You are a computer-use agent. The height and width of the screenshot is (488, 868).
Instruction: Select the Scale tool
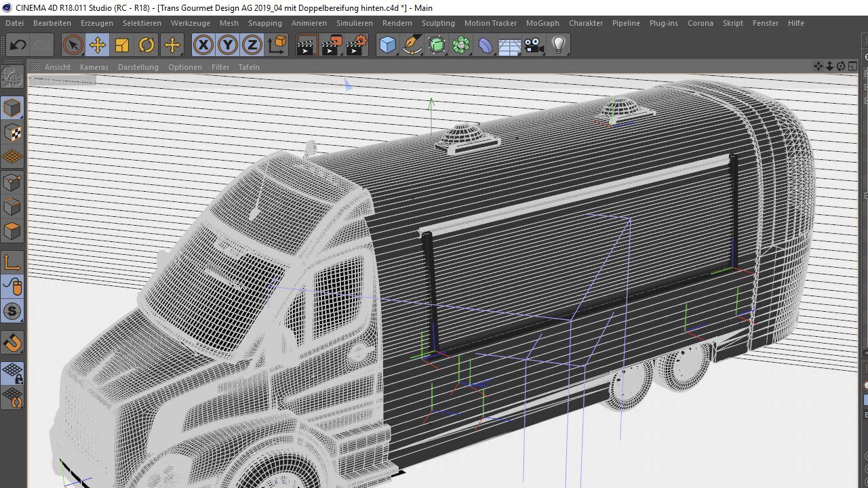tap(122, 45)
